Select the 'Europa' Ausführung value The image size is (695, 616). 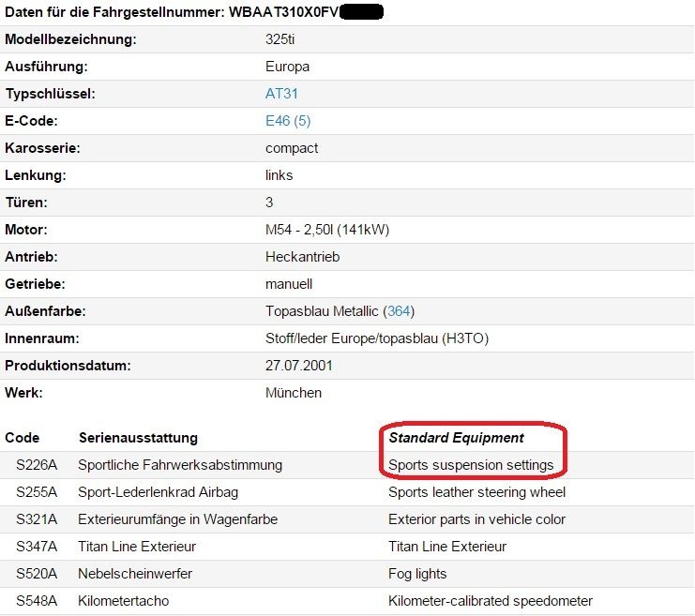tap(287, 67)
